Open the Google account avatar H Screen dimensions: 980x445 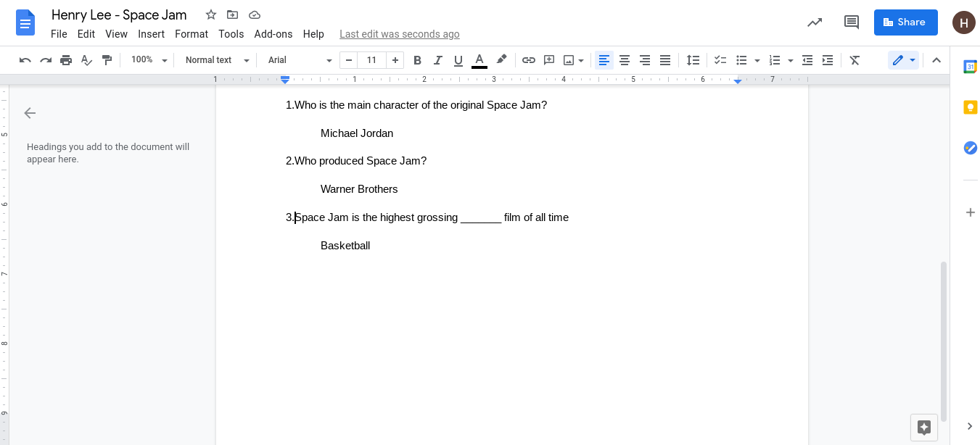coord(964,22)
